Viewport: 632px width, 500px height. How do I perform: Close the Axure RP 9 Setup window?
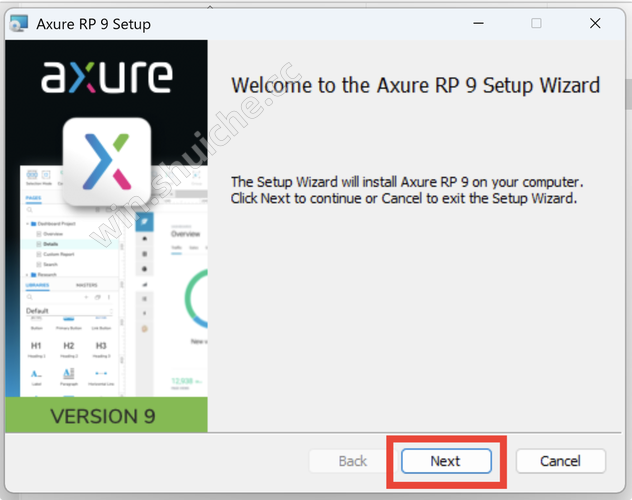595,23
